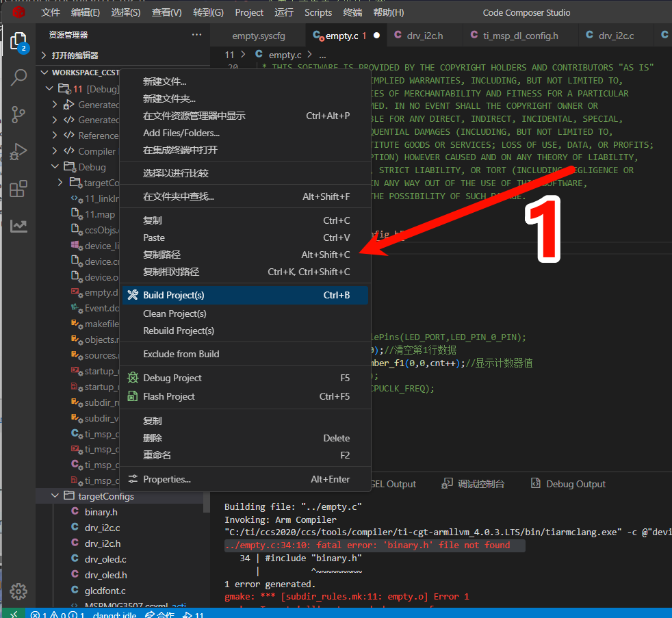Open drv_oled.h in the file tree
This screenshot has width=672, height=618.
point(105,575)
